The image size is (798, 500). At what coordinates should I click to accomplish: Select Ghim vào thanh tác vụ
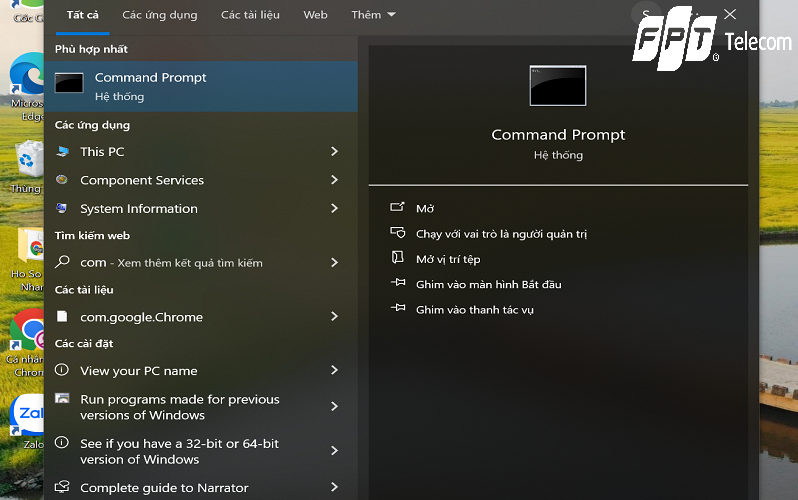coord(474,310)
